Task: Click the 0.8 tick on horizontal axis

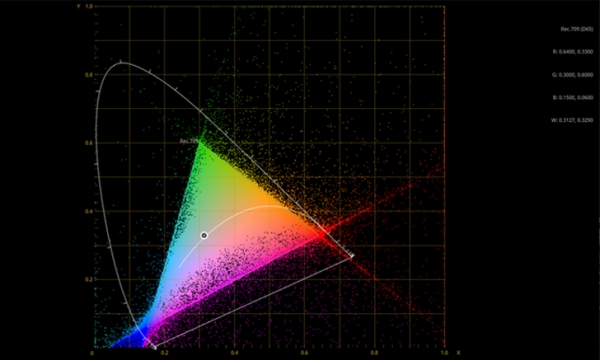Action: [x=374, y=353]
